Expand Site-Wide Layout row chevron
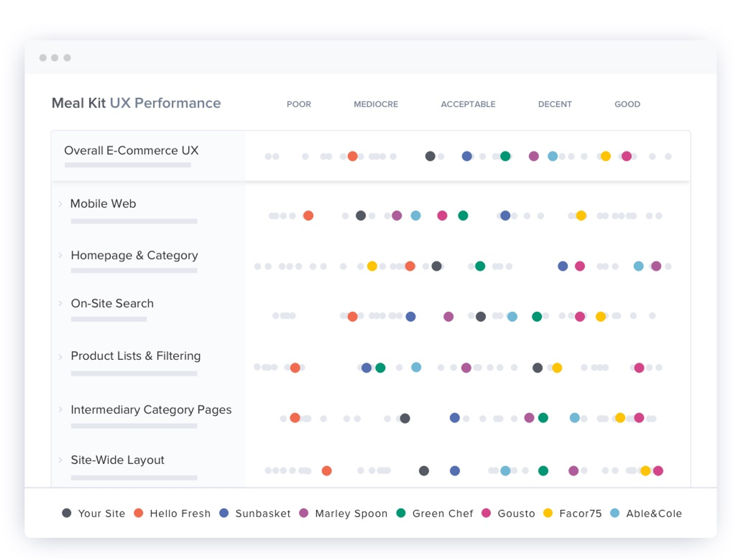The image size is (740, 560). click(x=61, y=460)
